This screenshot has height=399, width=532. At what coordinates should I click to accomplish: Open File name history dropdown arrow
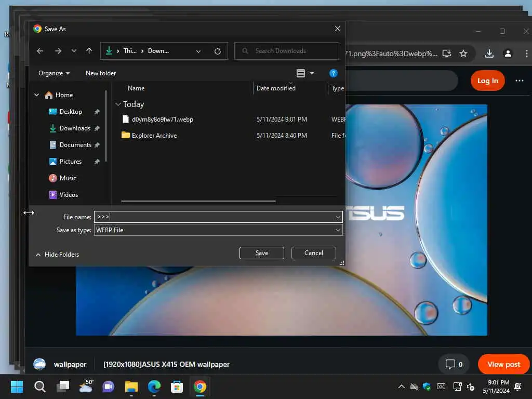click(338, 217)
